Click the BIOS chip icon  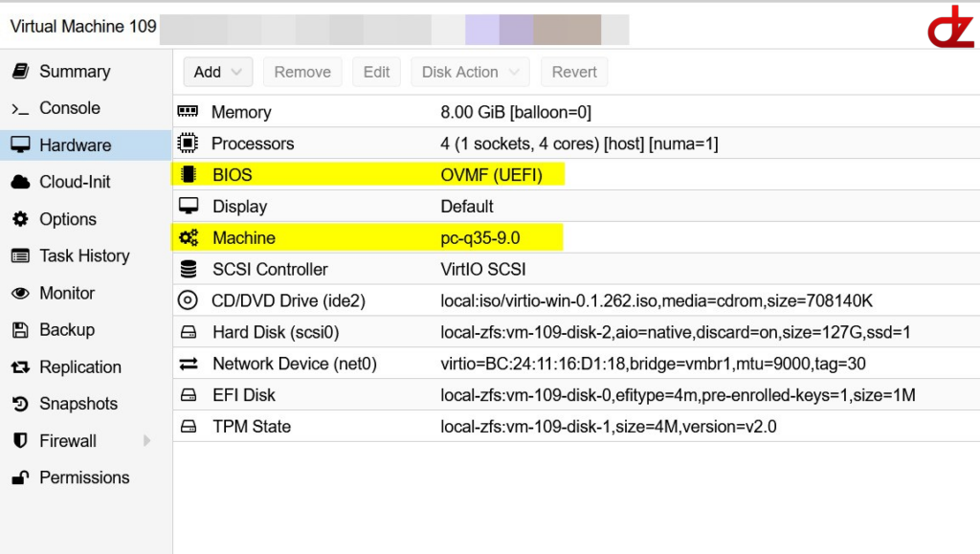pyautogui.click(x=189, y=175)
